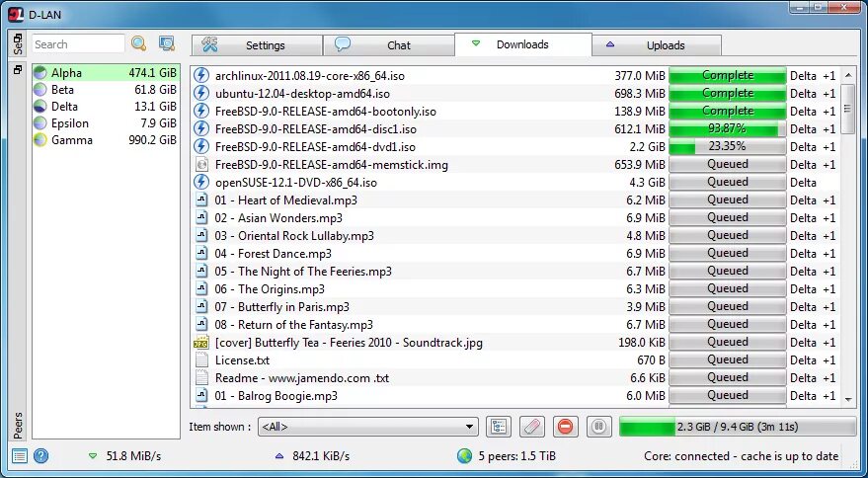The height and width of the screenshot is (478, 868).
Task: Open the Item shown dropdown
Action: (x=368, y=427)
